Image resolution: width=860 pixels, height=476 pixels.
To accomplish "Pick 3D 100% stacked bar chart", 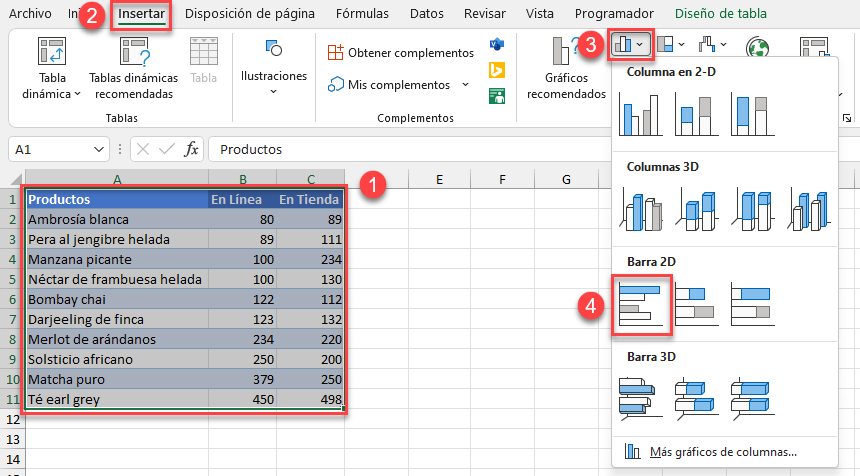I will click(x=752, y=399).
